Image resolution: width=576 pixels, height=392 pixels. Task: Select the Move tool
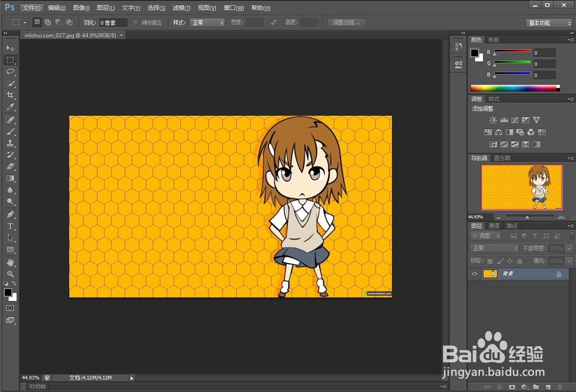point(9,47)
